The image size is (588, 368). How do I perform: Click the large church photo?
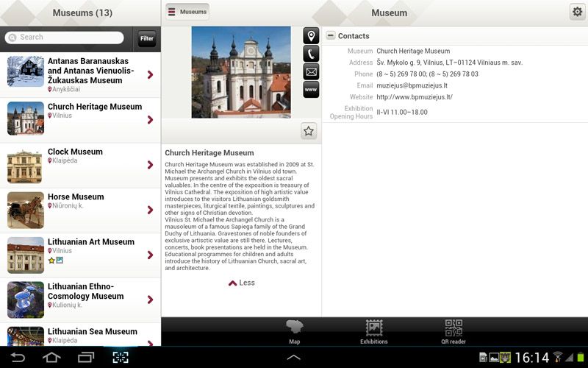point(241,72)
